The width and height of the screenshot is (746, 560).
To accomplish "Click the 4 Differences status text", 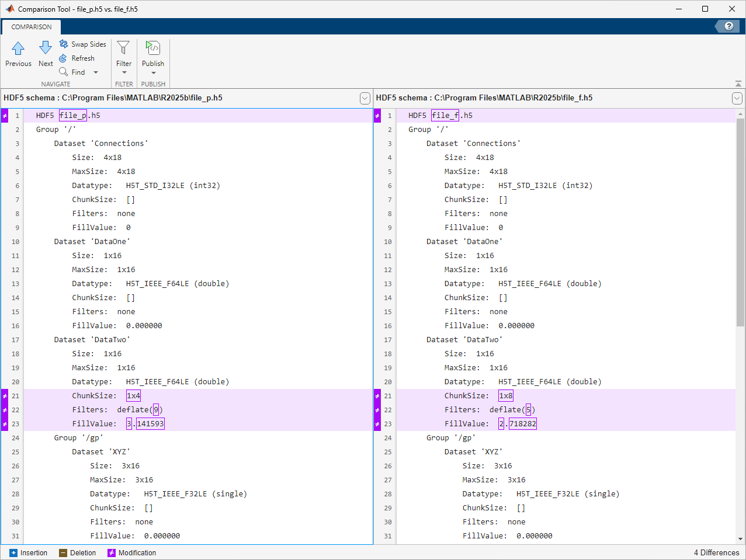I will (x=718, y=552).
